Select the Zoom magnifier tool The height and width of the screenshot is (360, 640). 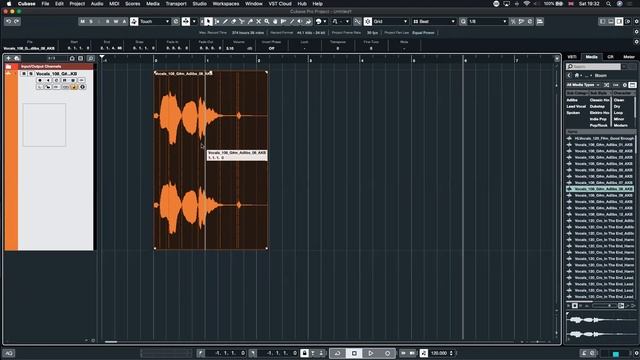[x=267, y=21]
